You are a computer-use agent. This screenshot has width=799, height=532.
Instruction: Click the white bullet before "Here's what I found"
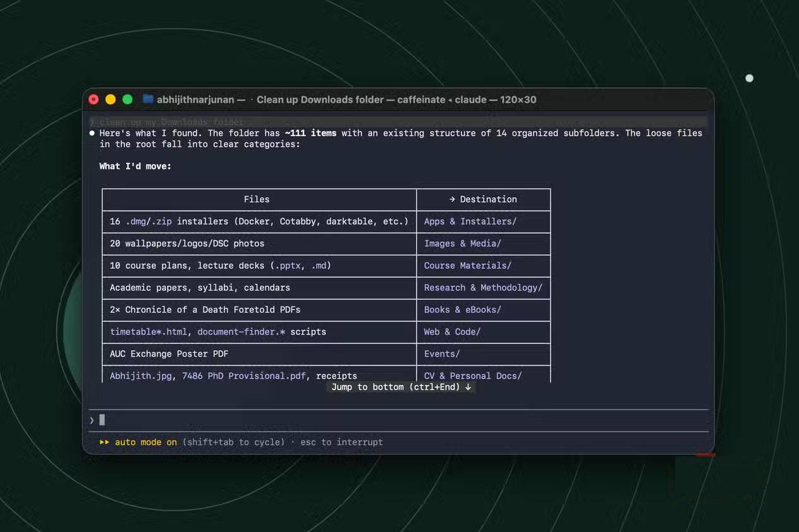pyautogui.click(x=92, y=133)
